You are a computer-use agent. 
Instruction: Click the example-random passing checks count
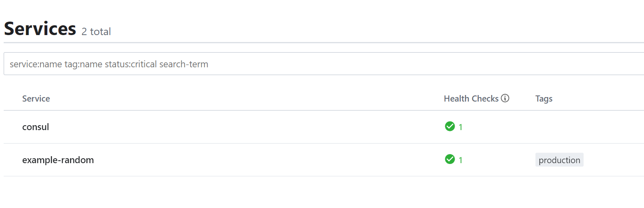460,160
